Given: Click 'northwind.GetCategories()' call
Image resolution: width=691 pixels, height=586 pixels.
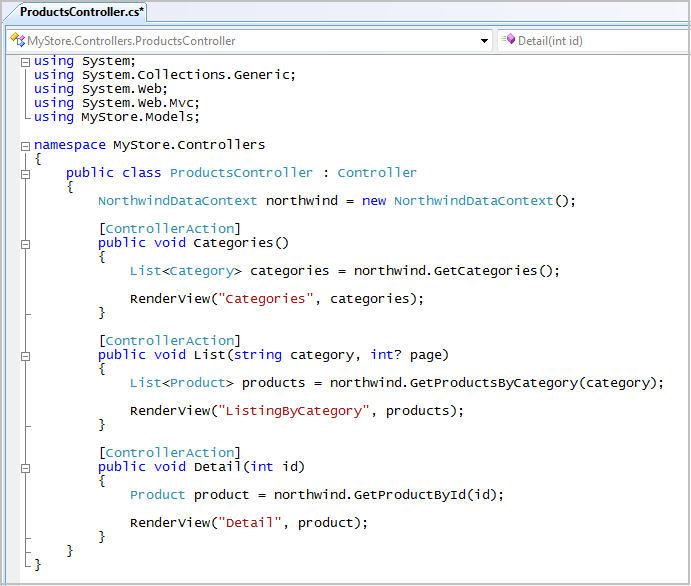Looking at the screenshot, I should click(x=453, y=271).
